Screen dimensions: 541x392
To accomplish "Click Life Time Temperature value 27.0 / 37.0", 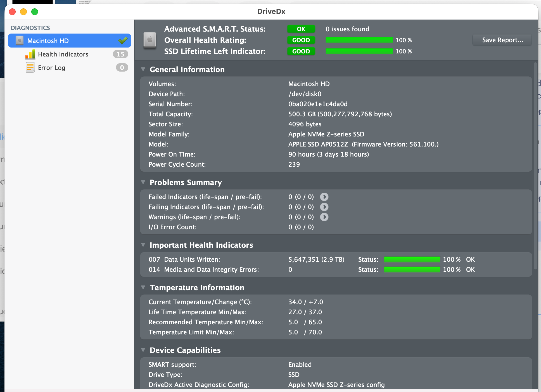I will point(305,312).
